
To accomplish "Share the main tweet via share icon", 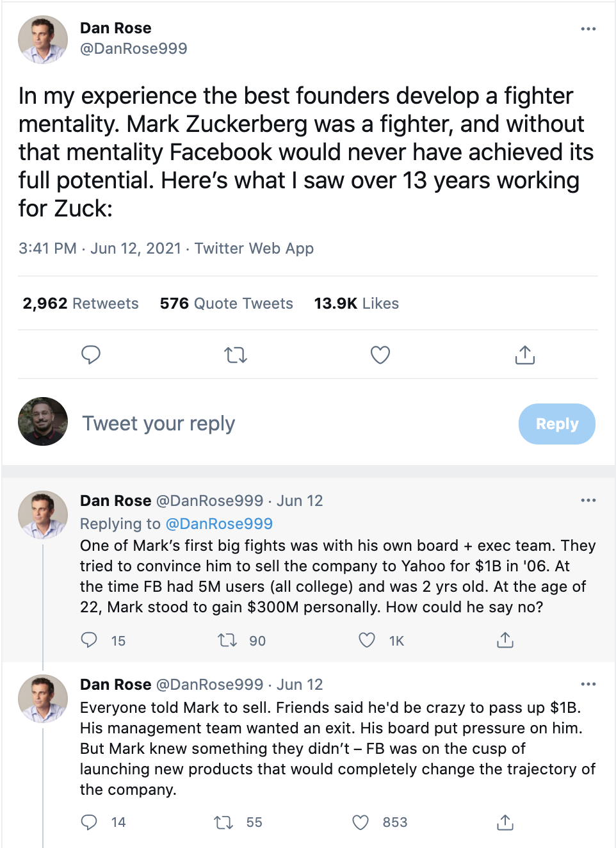I will (x=525, y=354).
